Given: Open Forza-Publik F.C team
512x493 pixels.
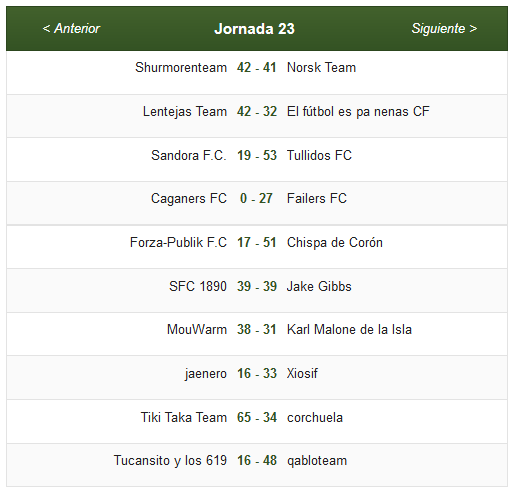Looking at the screenshot, I should [178, 243].
